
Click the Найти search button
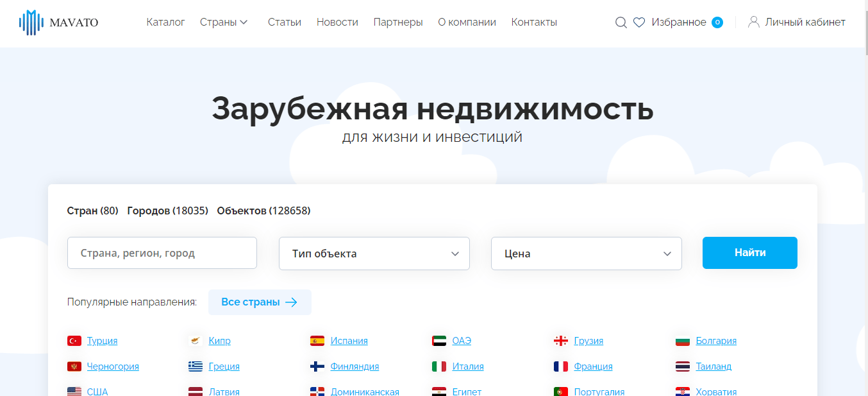click(x=750, y=253)
